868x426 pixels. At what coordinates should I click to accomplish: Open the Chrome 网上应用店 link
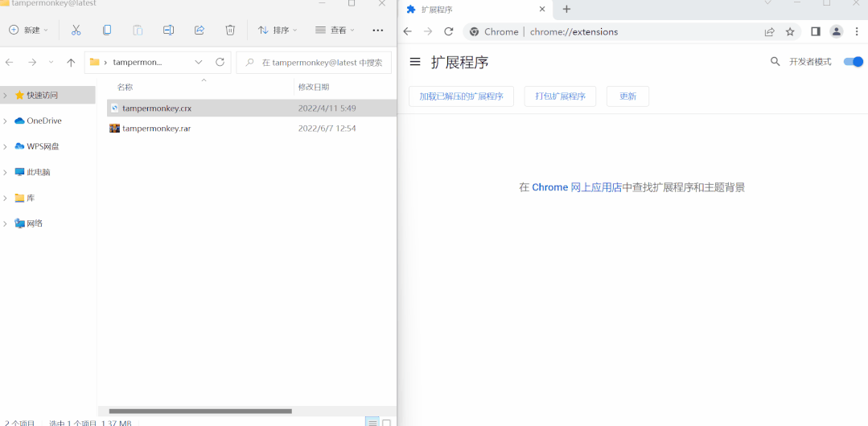pos(577,187)
